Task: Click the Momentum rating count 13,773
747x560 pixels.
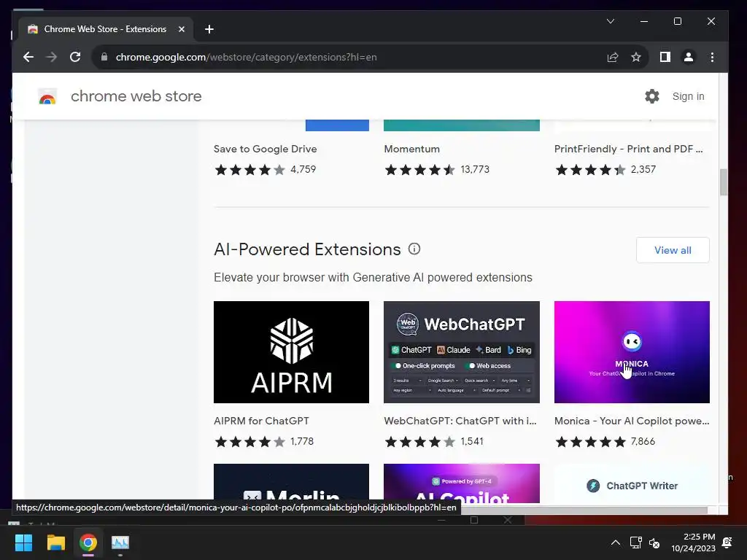Action: [475, 169]
